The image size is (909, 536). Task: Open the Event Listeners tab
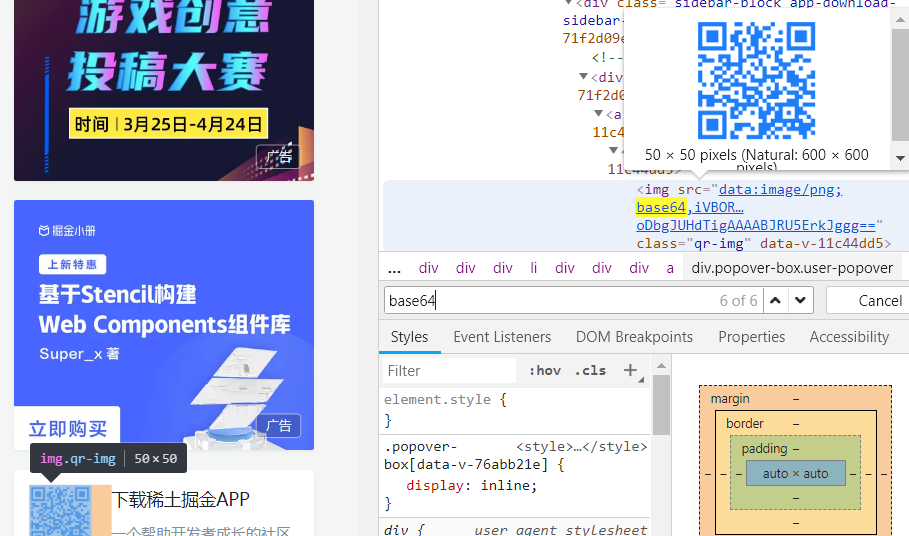click(x=502, y=337)
